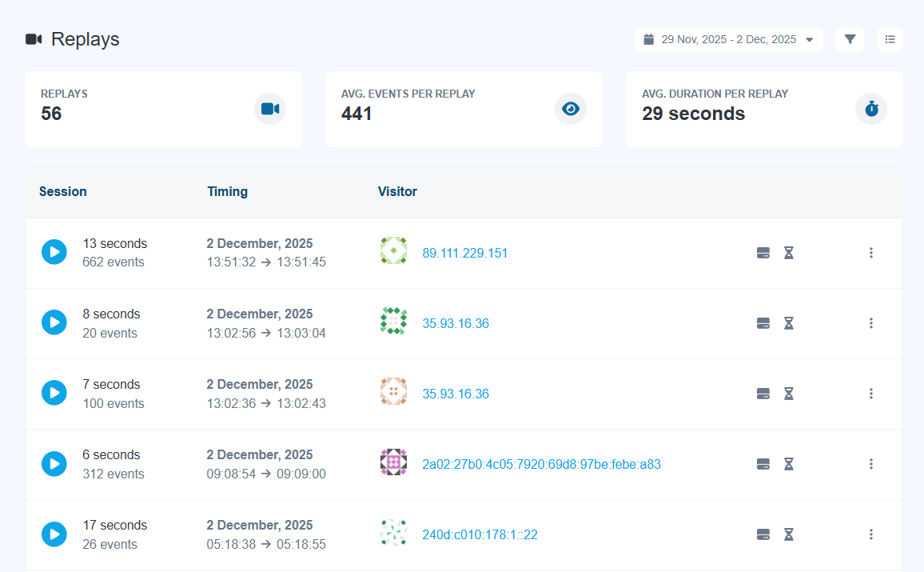The height and width of the screenshot is (572, 924).
Task: Open the filter icon button
Action: click(850, 39)
